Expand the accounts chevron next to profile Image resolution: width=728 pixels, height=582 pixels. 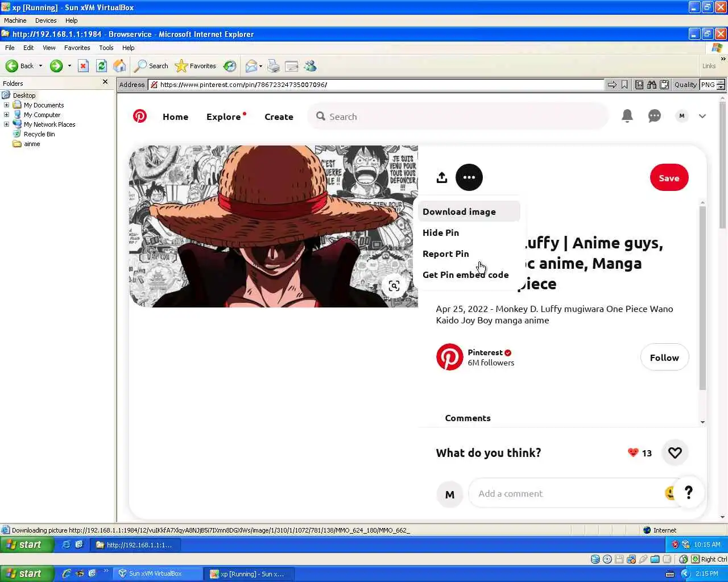[702, 116]
